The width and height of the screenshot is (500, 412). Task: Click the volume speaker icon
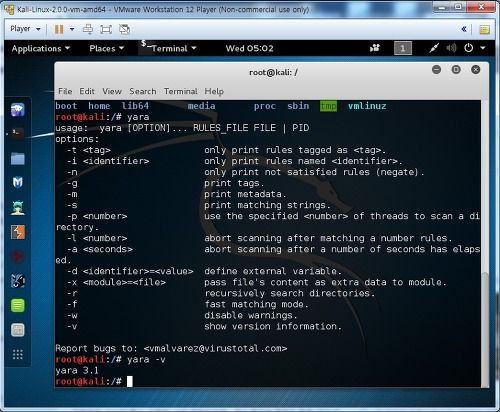451,48
